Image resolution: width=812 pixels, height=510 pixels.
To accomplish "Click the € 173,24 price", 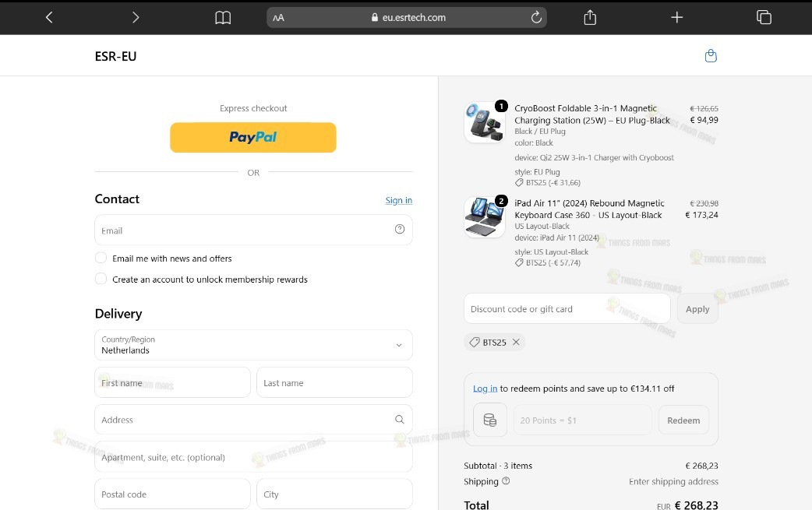I will pos(701,215).
